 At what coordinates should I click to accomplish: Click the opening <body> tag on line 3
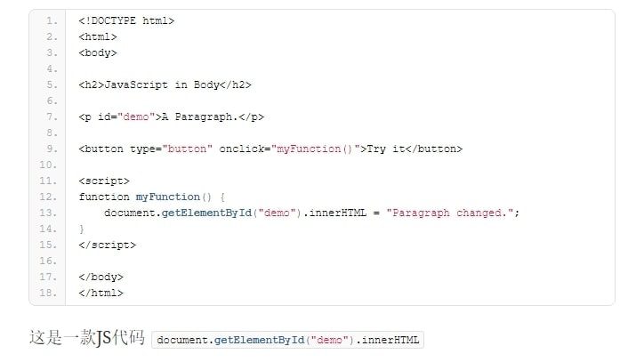pos(98,52)
